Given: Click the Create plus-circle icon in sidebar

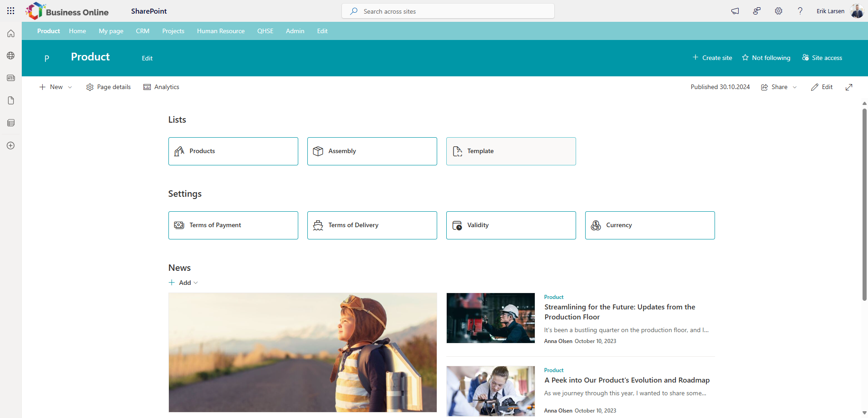Looking at the screenshot, I should coord(11,145).
